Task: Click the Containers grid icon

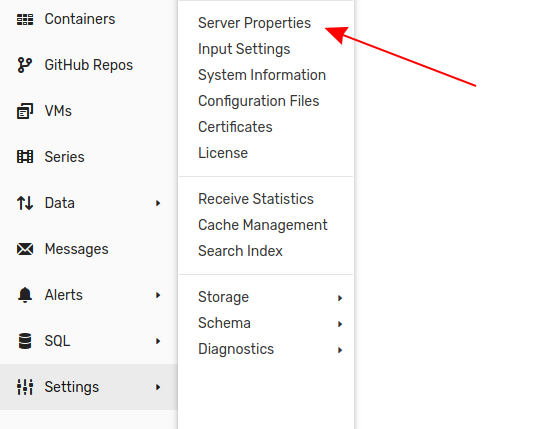Action: coord(25,19)
